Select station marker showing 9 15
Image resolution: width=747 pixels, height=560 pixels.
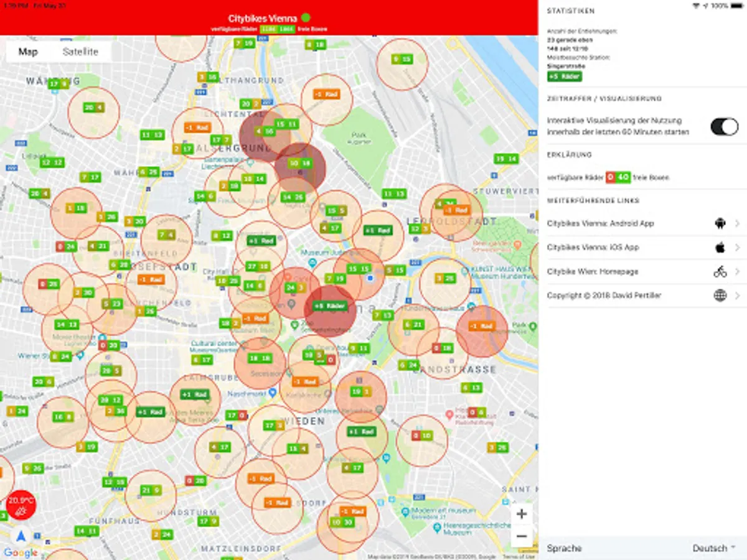[x=402, y=59]
